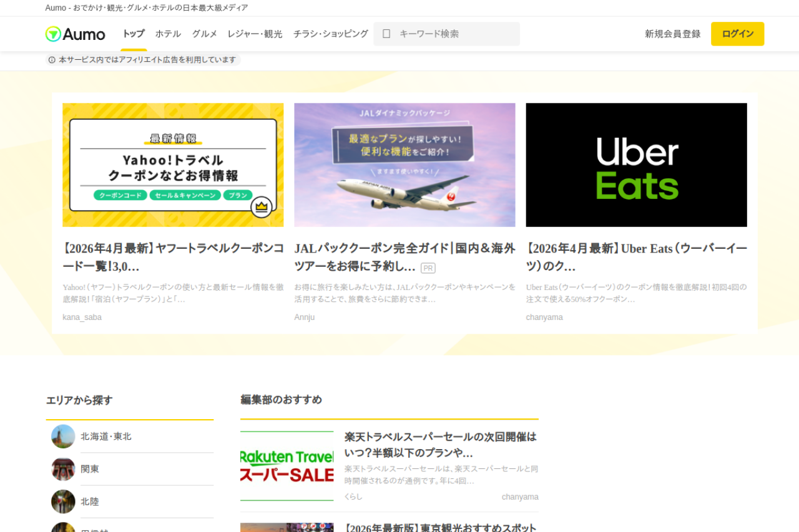The width and height of the screenshot is (799, 532).
Task: Open the ヤフートラベルクーポン article title
Action: point(173,257)
